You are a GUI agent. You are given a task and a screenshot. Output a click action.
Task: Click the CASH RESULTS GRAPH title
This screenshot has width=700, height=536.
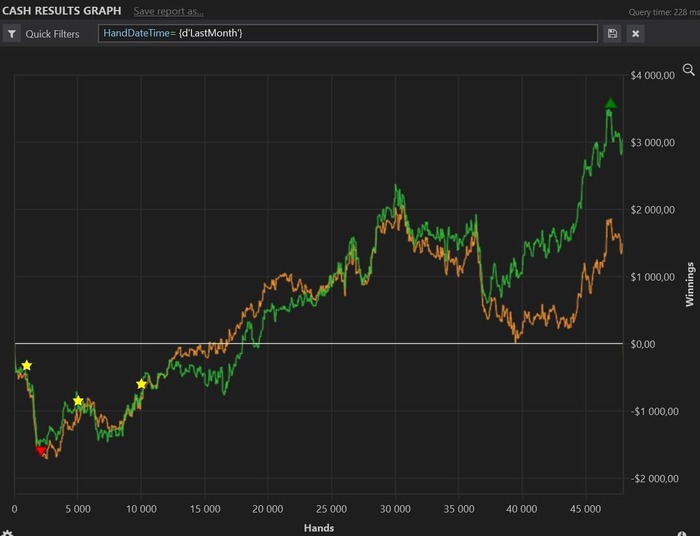click(62, 11)
